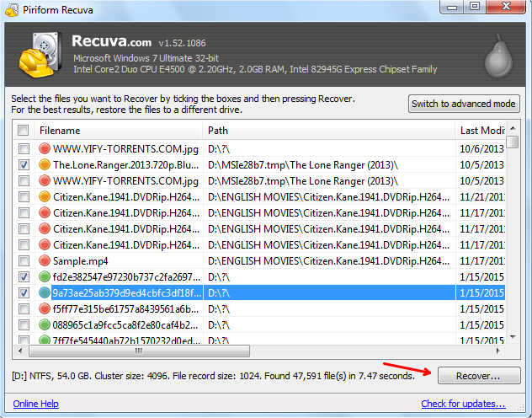This screenshot has height=418, width=532.
Task: Click green status dot of fd2e382547e97230 file
Action: 45,276
